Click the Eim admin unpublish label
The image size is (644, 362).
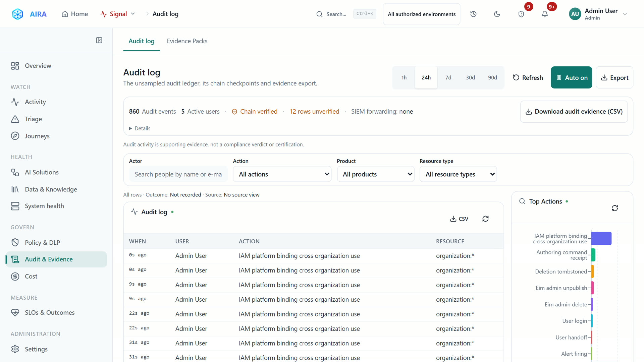pos(561,288)
